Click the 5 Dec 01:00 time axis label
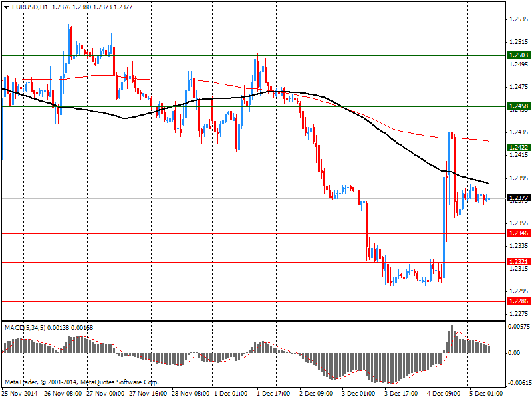Screen dimensions: 532x399 [486, 394]
